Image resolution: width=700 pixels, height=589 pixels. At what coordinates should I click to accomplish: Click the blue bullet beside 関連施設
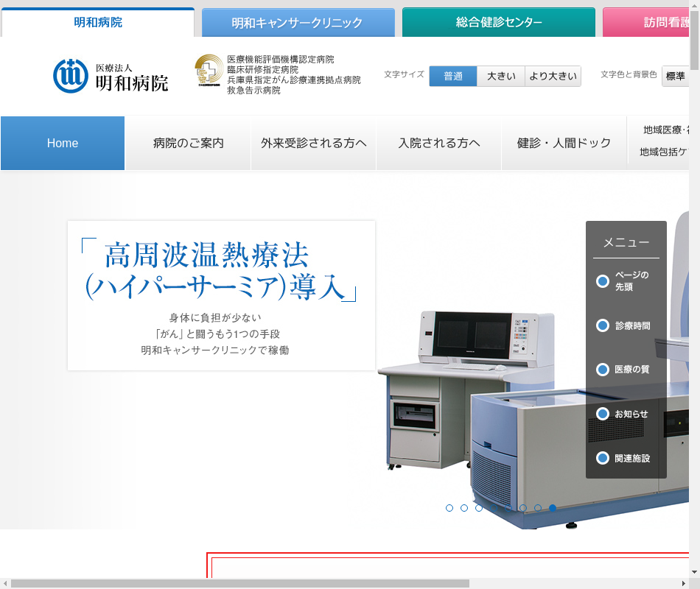pyautogui.click(x=603, y=458)
